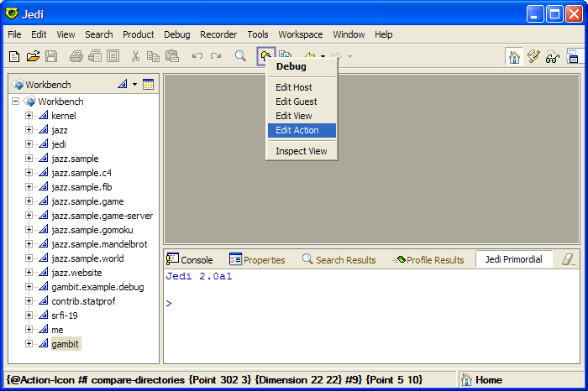Open the Help menu
This screenshot has height=391, width=588.
pos(383,34)
